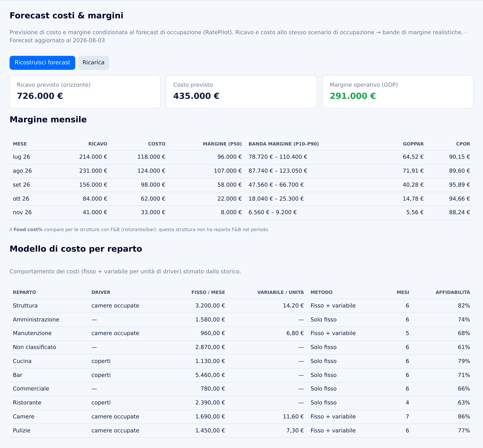Click the Food cost% bold text
The height and width of the screenshot is (448, 483).
click(x=28, y=230)
